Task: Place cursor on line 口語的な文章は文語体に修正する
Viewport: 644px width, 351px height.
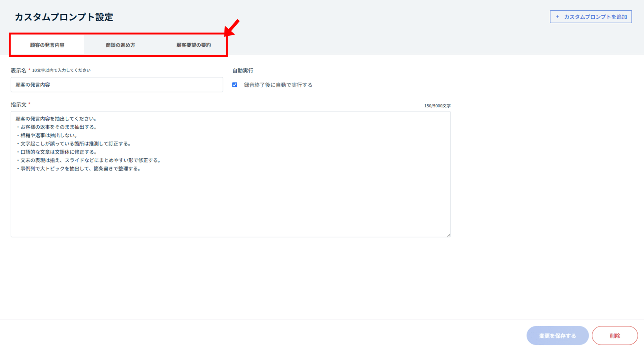Action: [58, 152]
